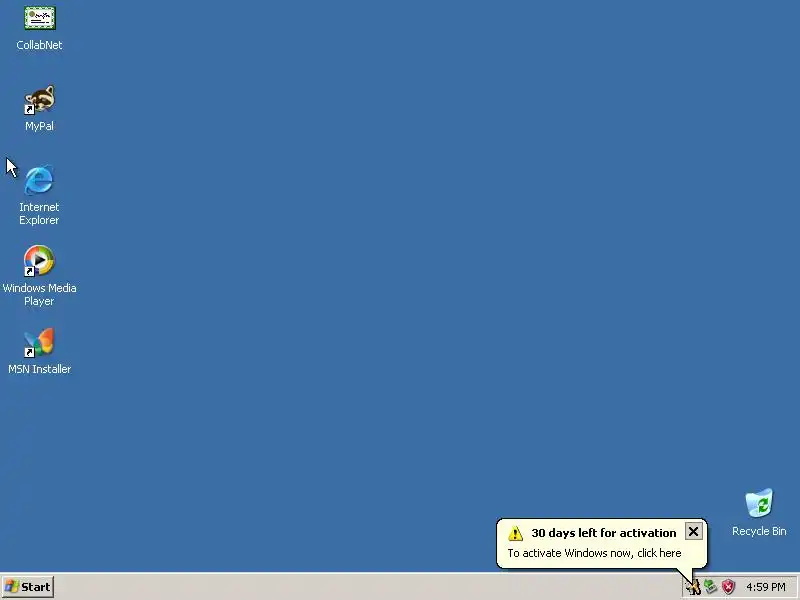Click '30 days left for activation' title
This screenshot has height=600, width=800.
(604, 533)
